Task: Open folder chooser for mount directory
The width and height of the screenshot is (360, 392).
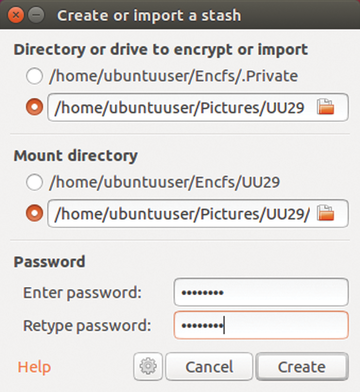Action: 325,213
